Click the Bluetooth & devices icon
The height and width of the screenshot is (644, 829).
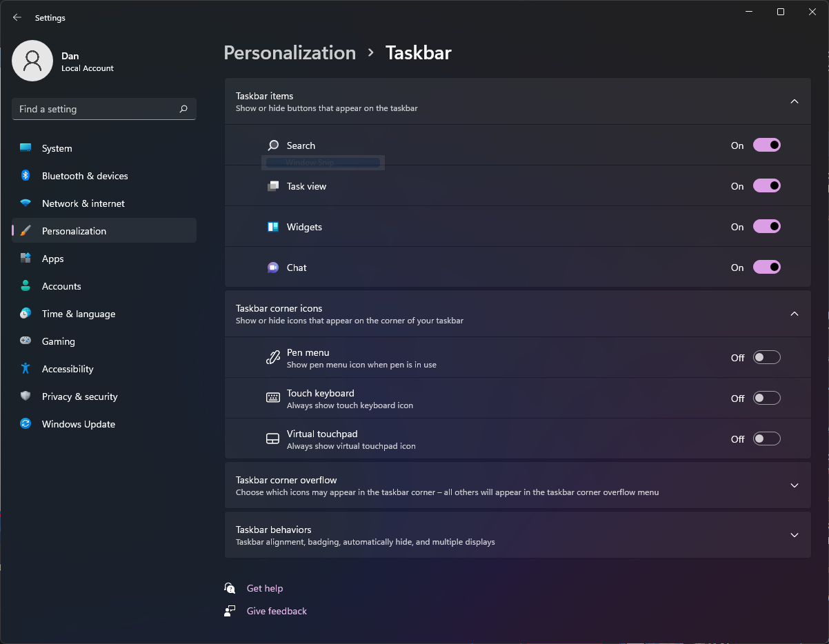click(x=26, y=176)
